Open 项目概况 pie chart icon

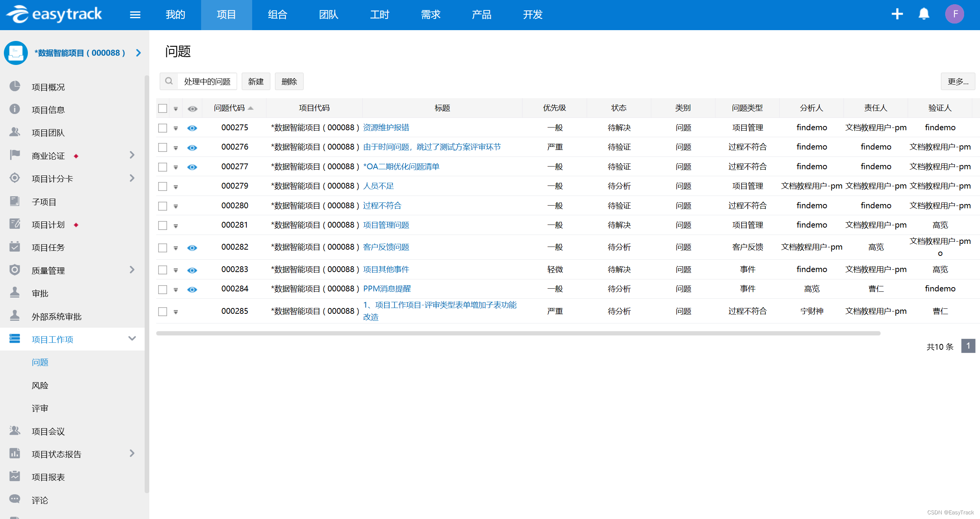pyautogui.click(x=15, y=86)
